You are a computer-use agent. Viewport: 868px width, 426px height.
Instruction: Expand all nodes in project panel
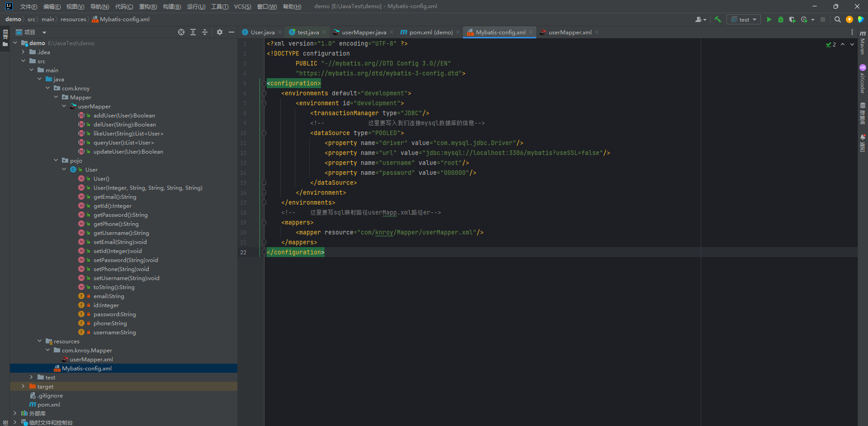coord(193,32)
